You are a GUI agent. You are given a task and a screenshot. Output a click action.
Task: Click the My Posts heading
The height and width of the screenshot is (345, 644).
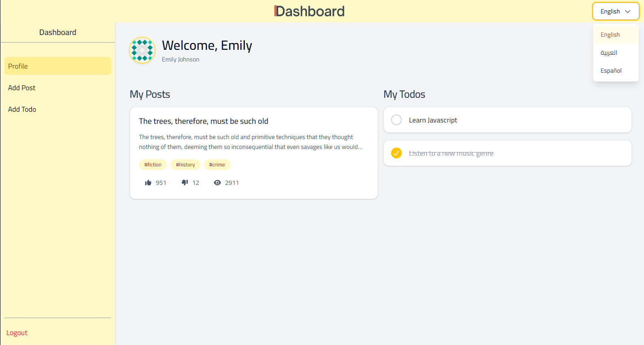point(150,94)
